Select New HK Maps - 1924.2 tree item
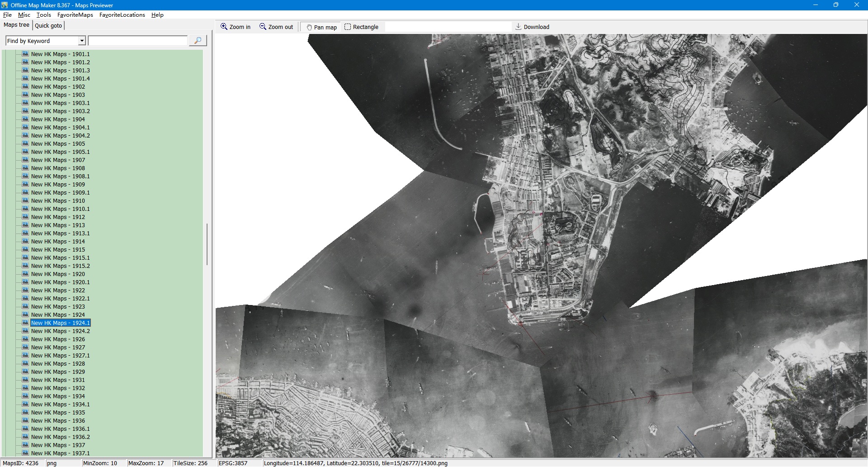This screenshot has width=868, height=467. click(x=60, y=331)
